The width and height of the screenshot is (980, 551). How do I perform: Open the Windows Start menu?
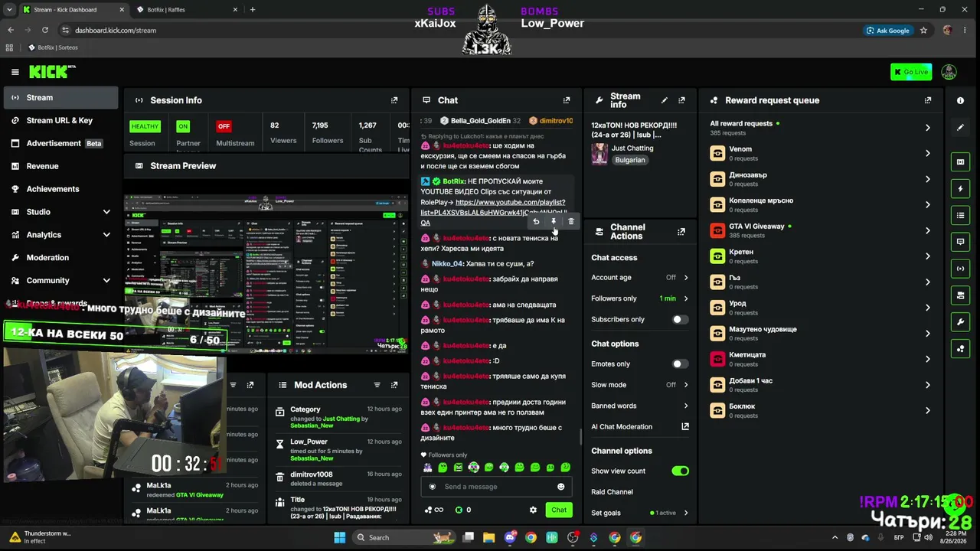[x=340, y=537]
